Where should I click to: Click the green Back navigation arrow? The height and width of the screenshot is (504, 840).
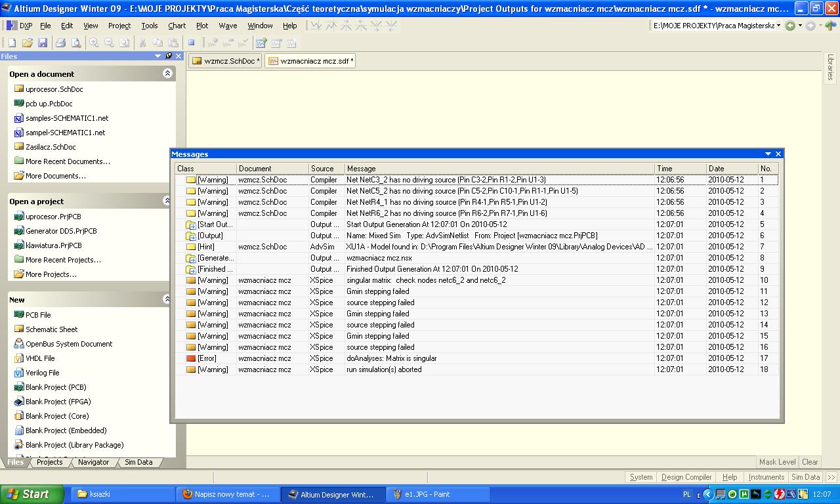(x=790, y=26)
